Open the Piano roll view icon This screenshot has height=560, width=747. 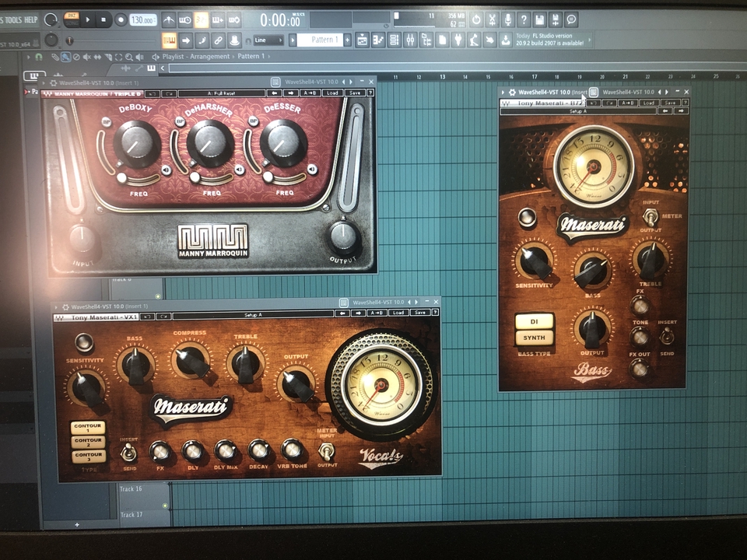click(378, 40)
